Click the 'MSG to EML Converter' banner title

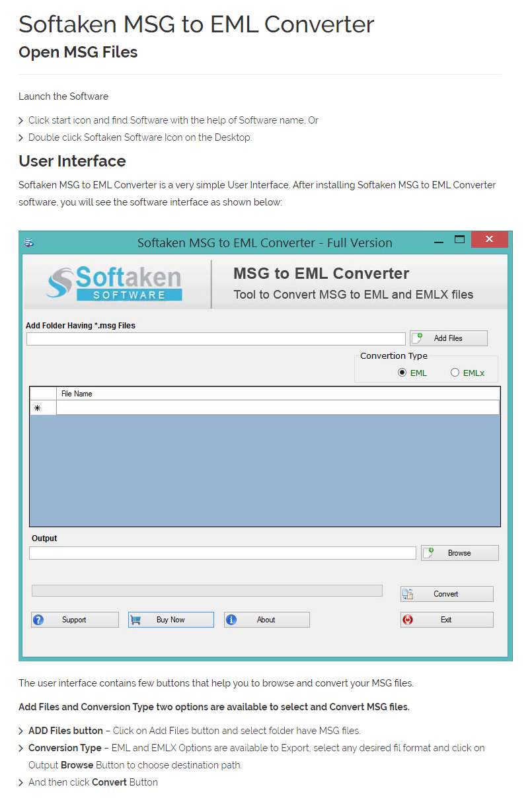point(321,274)
